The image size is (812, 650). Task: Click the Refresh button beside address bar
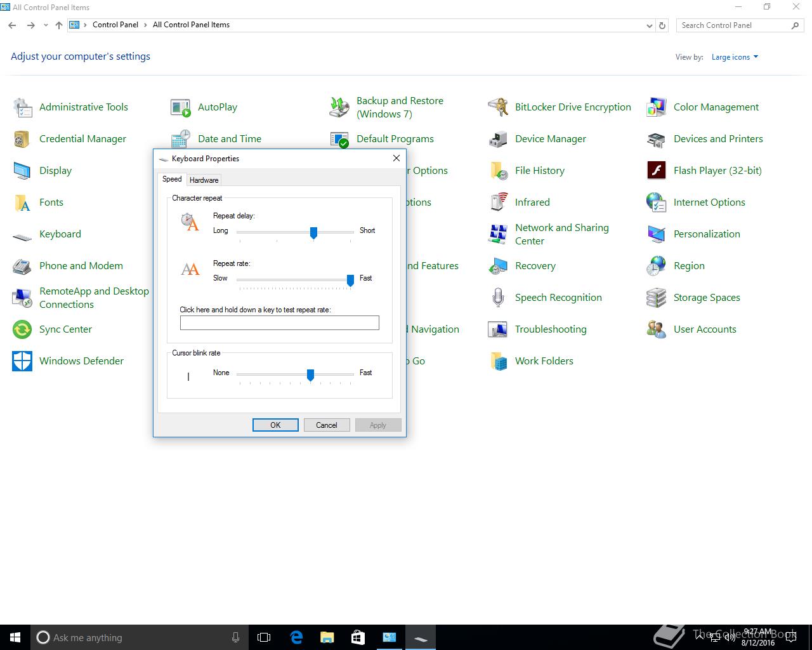[662, 25]
